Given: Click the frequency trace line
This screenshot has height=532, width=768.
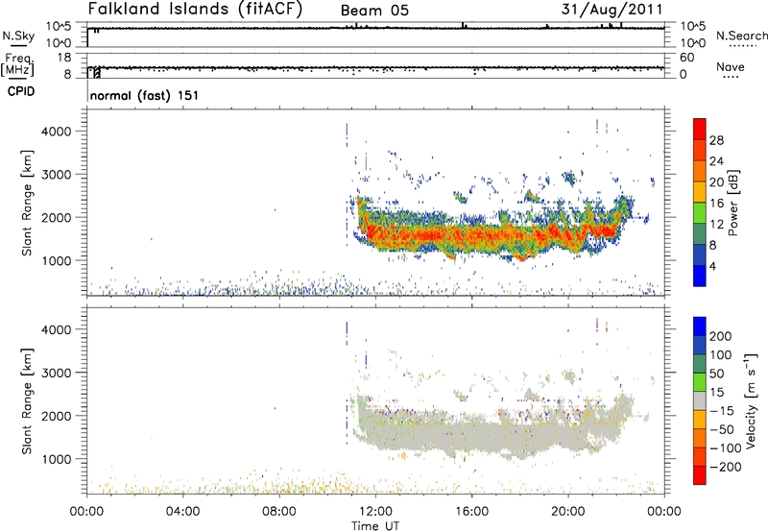Looking at the screenshot, I should (376, 67).
